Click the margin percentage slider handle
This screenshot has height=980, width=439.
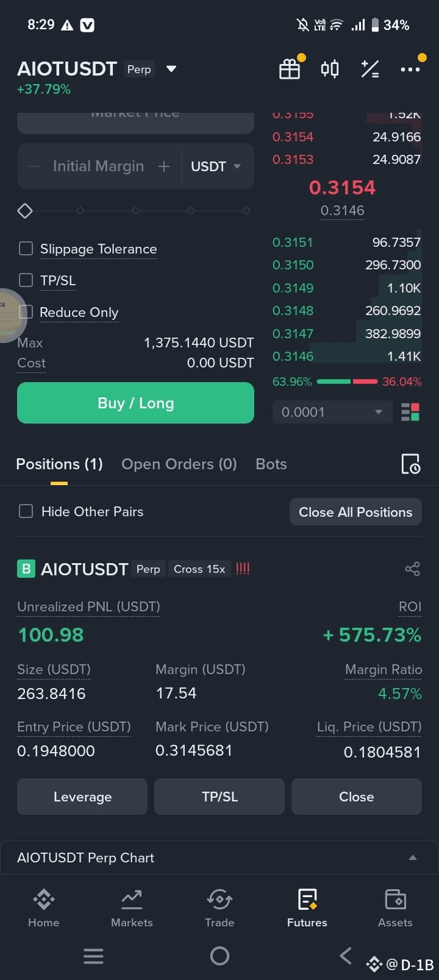pos(25,211)
